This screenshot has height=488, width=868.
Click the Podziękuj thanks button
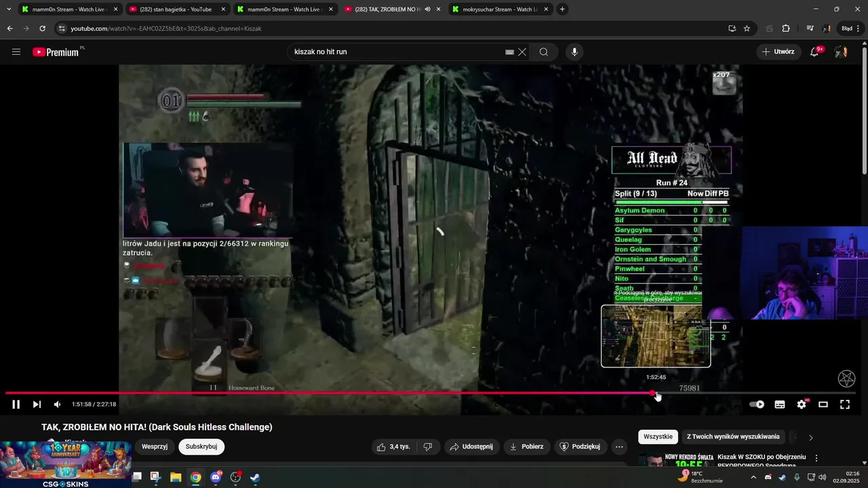[x=580, y=447]
